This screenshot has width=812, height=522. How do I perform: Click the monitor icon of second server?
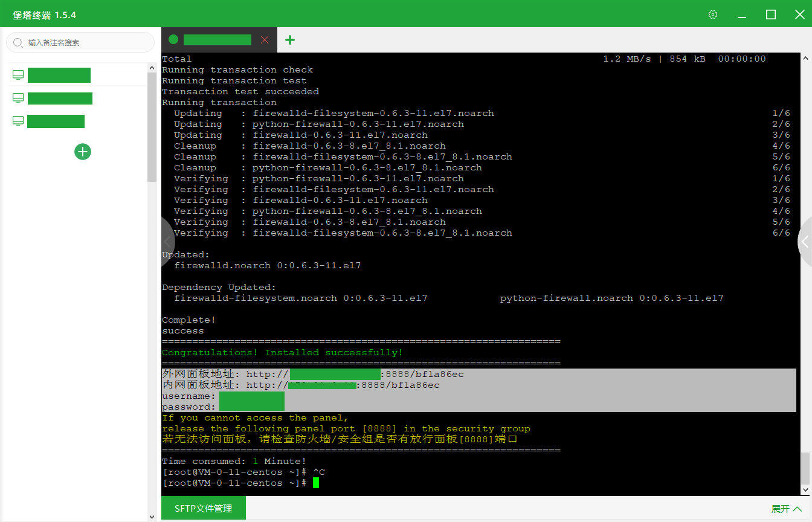[x=18, y=98]
